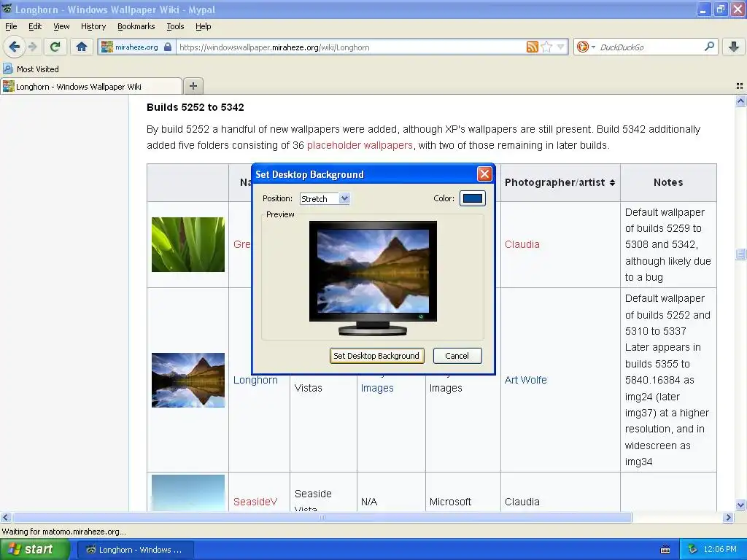Click the keyboard icon in system tray
The height and width of the screenshot is (560, 747).
pyautogui.click(x=665, y=550)
